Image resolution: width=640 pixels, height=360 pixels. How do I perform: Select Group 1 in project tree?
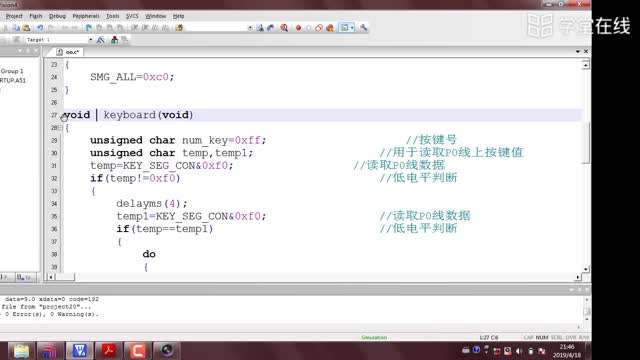click(x=12, y=71)
